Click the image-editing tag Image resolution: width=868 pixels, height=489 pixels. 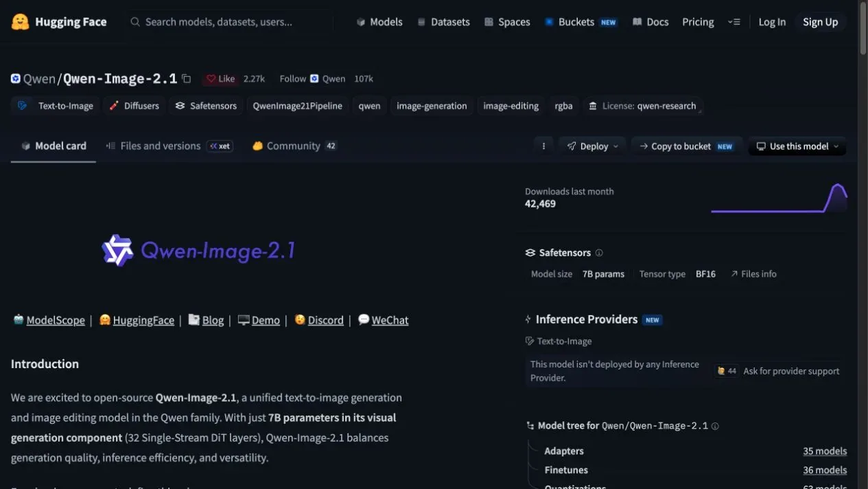(511, 106)
